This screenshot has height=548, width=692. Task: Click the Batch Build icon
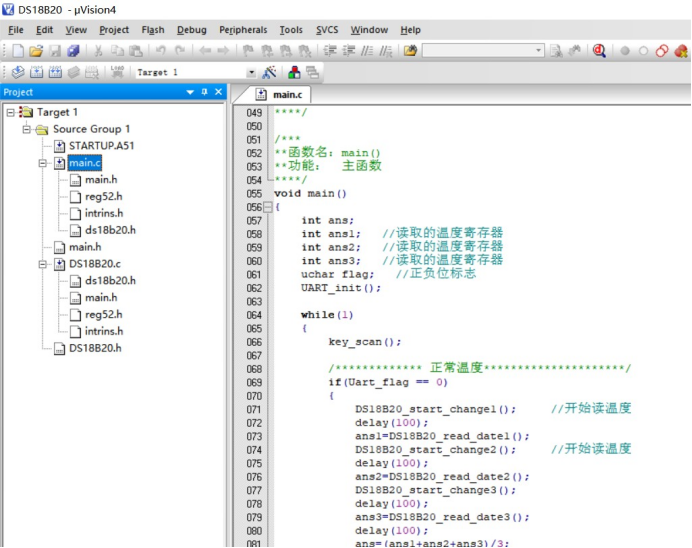[x=73, y=72]
